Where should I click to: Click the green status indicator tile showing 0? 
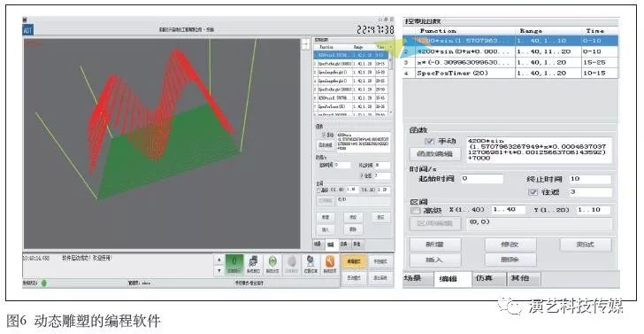point(234,264)
